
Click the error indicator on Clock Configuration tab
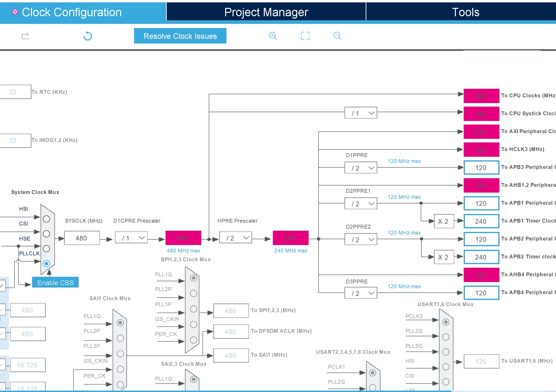pos(15,12)
